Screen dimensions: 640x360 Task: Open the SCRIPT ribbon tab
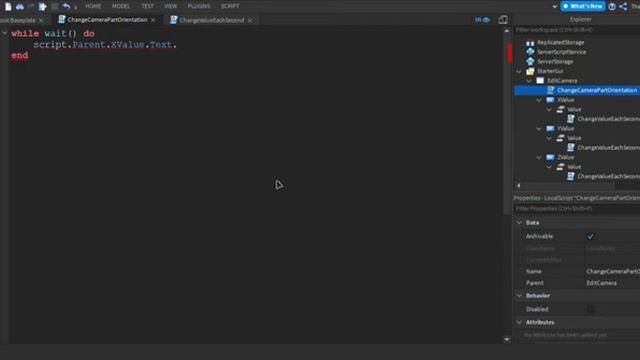tap(230, 6)
